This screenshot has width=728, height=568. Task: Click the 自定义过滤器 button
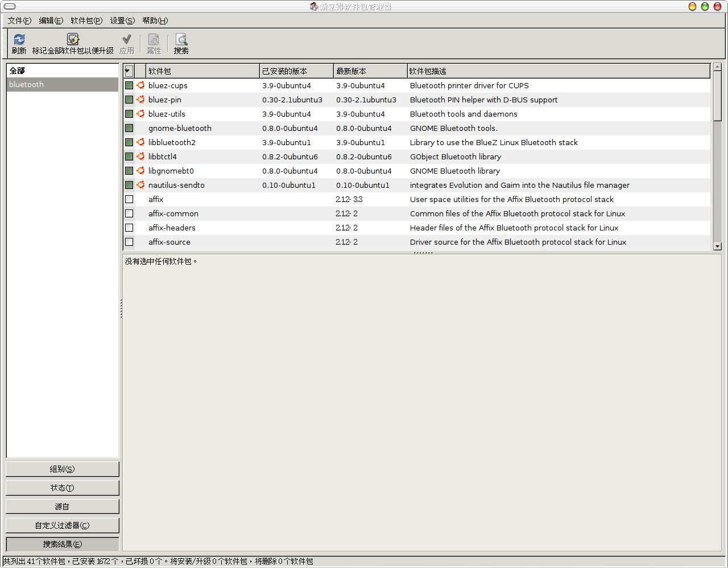[63, 525]
